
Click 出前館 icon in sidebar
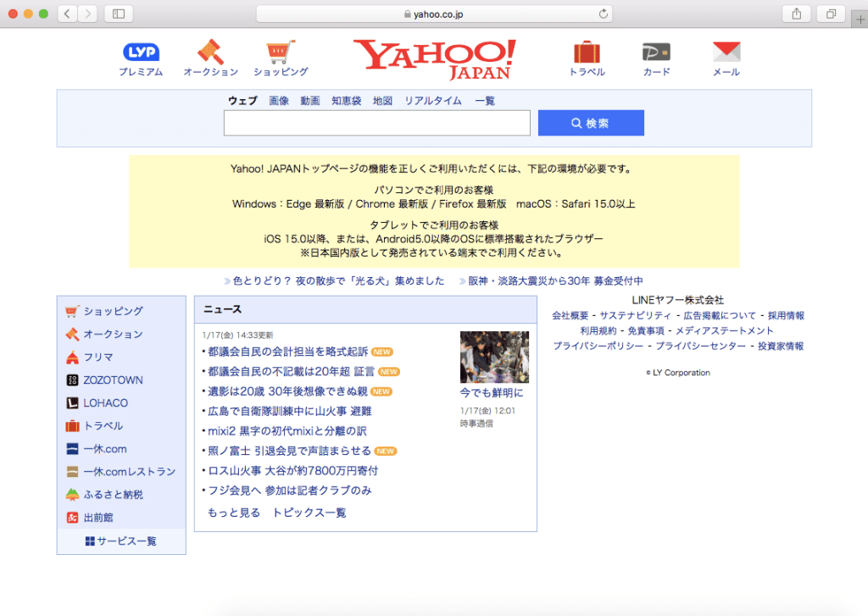72,518
